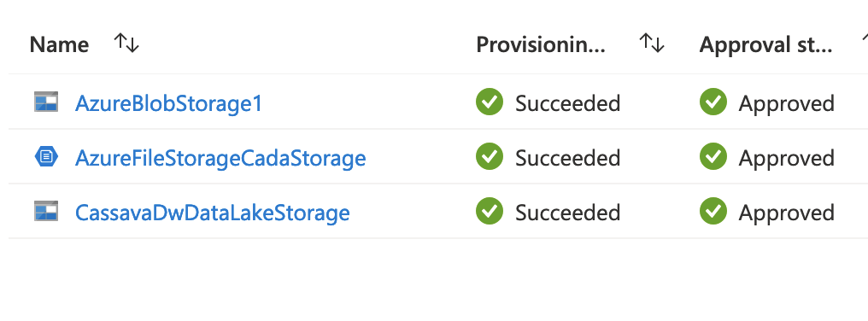Select Approved text in the AzureFileStorageCadaStorage row
Screen dimensions: 868x321
click(786, 159)
